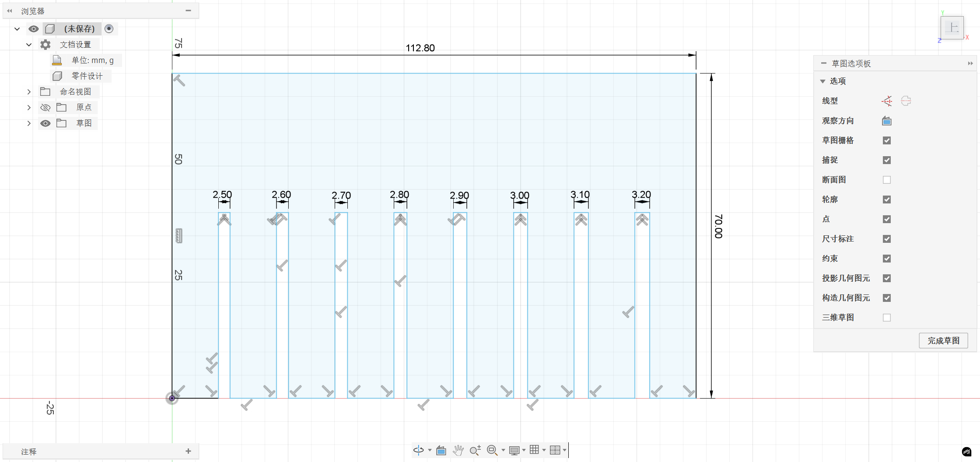Click the folder icon of 草图

pos(62,123)
